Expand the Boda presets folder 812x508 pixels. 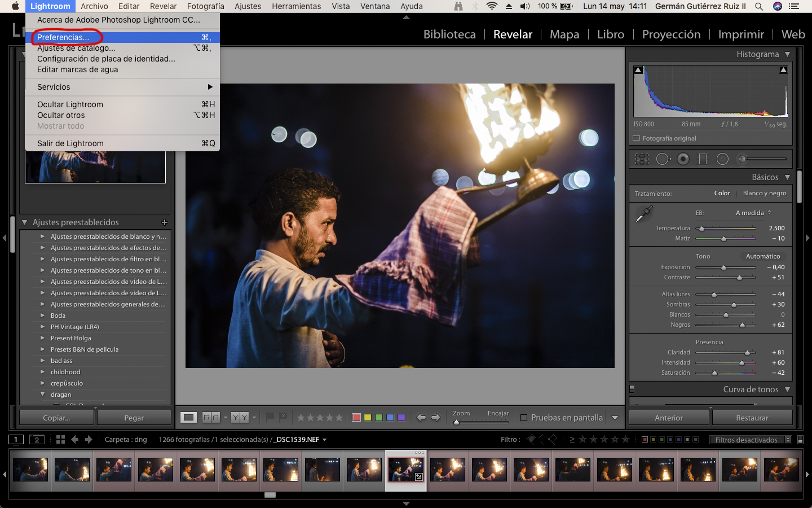tap(42, 316)
